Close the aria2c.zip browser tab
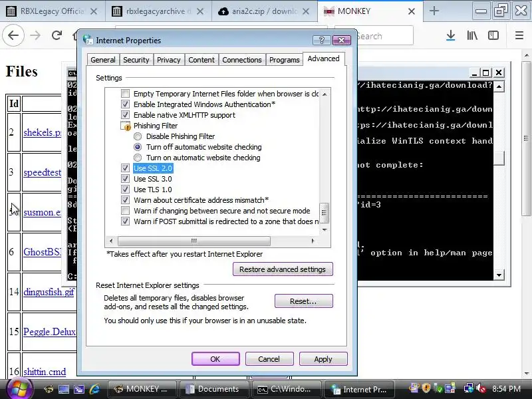 [x=306, y=11]
